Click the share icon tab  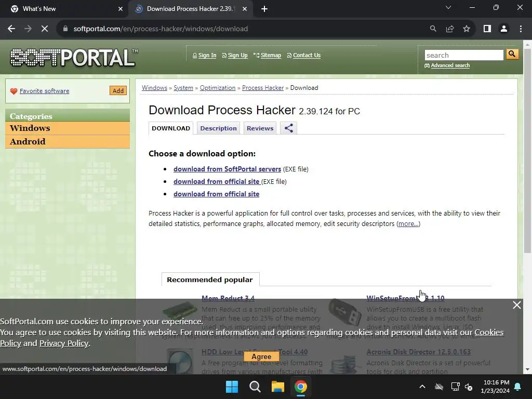[289, 128]
